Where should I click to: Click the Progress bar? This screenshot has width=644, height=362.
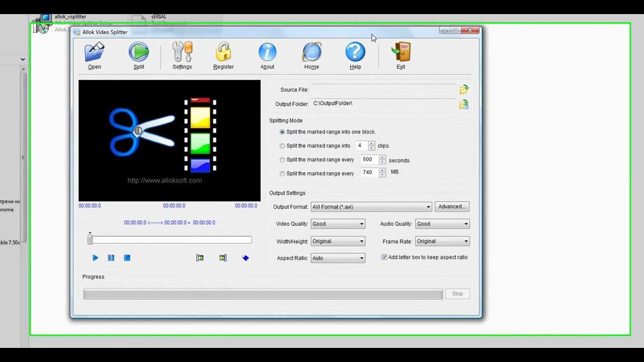pyautogui.click(x=263, y=294)
